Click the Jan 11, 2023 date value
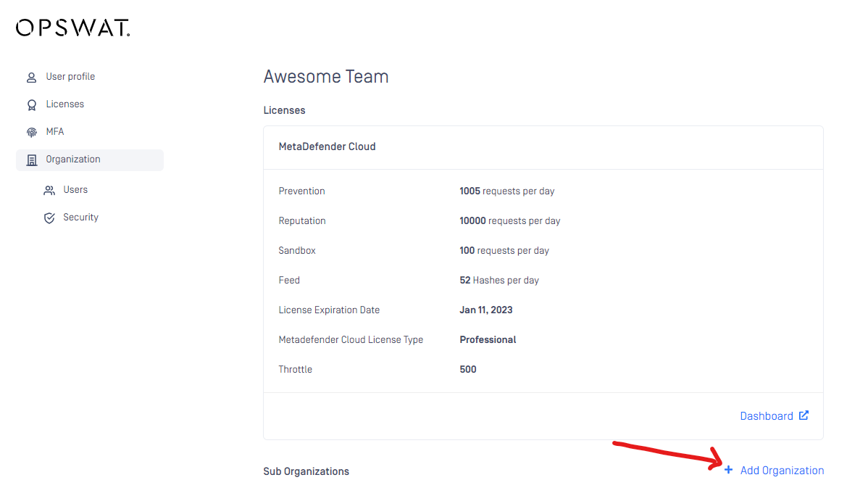Screen dimensions: 868x488 (486, 310)
